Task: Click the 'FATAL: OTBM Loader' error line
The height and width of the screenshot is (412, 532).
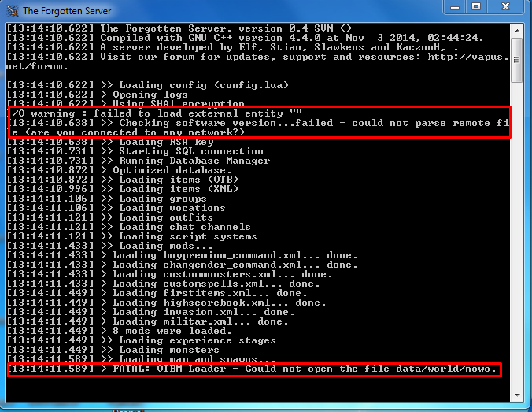Action: coord(253,369)
